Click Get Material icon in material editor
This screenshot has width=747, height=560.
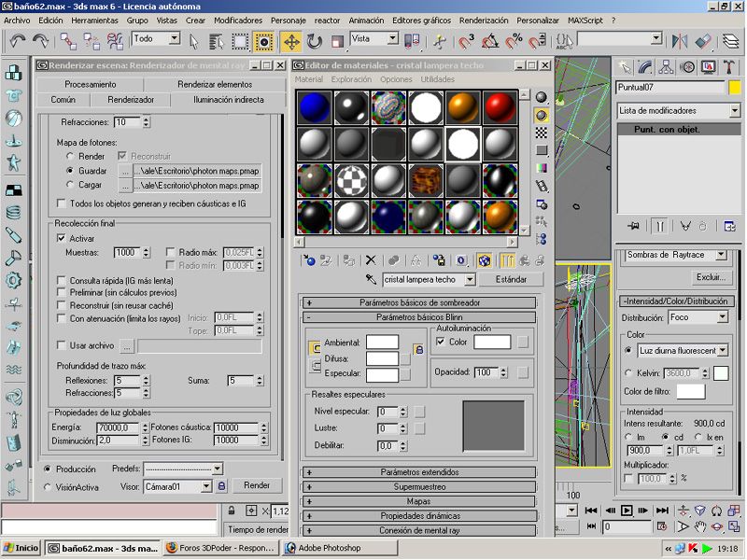click(309, 260)
